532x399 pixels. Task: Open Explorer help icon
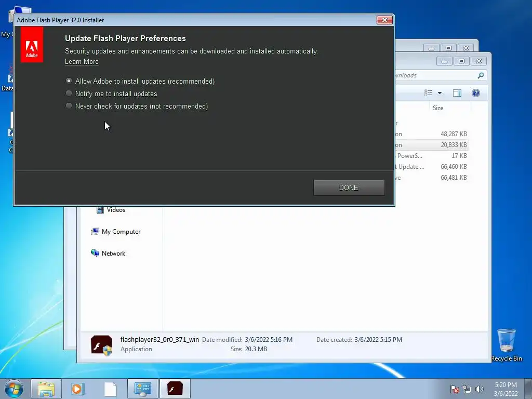pyautogui.click(x=476, y=93)
